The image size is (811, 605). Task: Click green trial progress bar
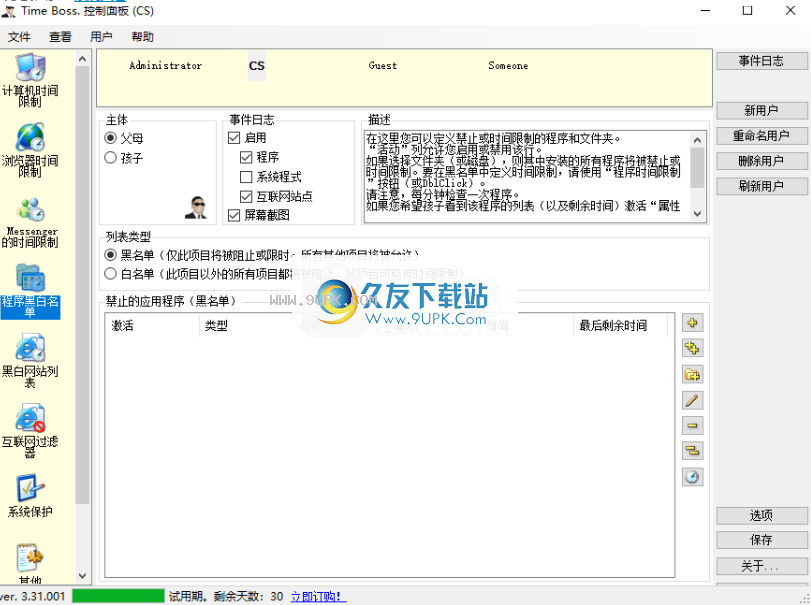(118, 596)
